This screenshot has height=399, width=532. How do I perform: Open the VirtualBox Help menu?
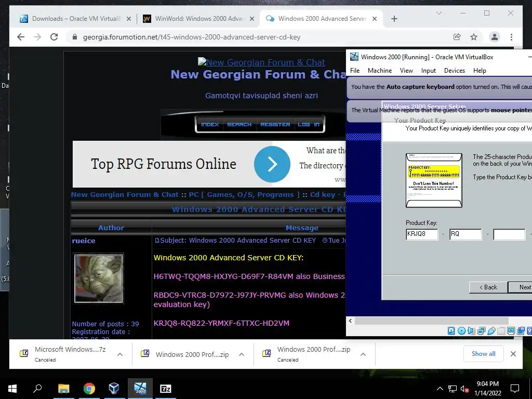480,71
